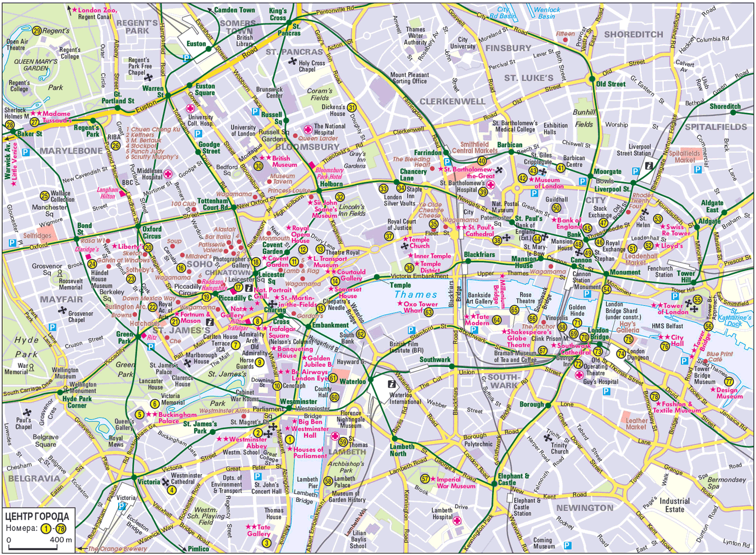
Task: Select marker 4 by Westminster Cathedral
Action: pyautogui.click(x=172, y=490)
